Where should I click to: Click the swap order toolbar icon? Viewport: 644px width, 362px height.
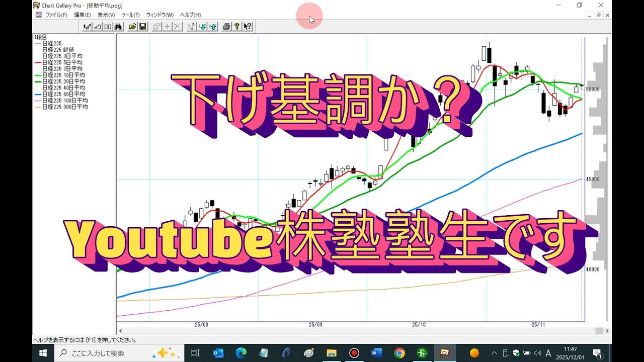coord(192,27)
